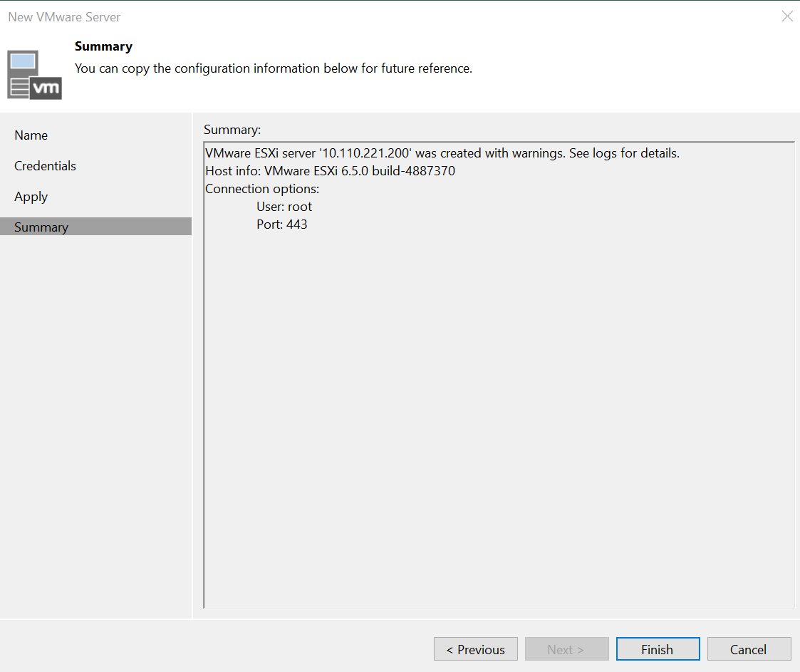Click the 'Port: 443' entry
The width and height of the screenshot is (800, 672).
click(x=282, y=224)
